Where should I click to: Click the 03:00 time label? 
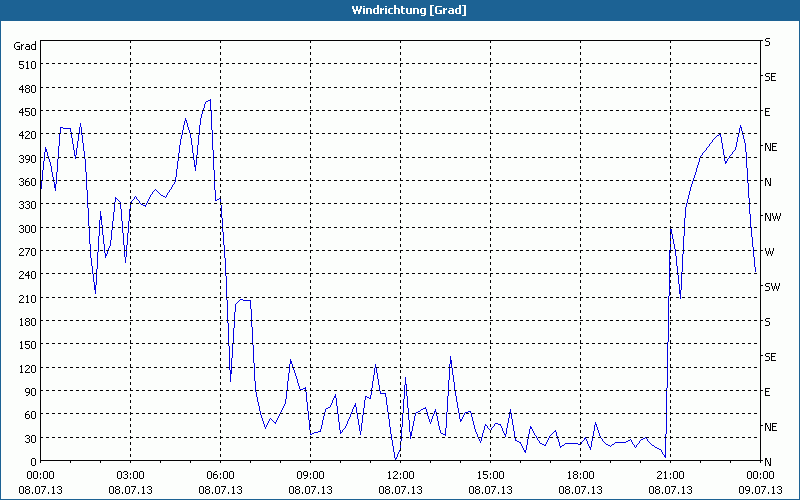pyautogui.click(x=131, y=476)
